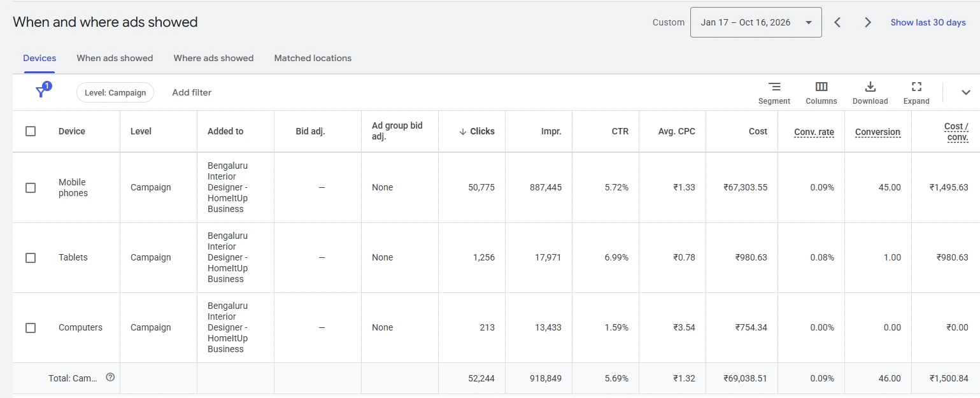980x398 pixels.
Task: Sort by the CTR column header
Action: click(x=620, y=131)
